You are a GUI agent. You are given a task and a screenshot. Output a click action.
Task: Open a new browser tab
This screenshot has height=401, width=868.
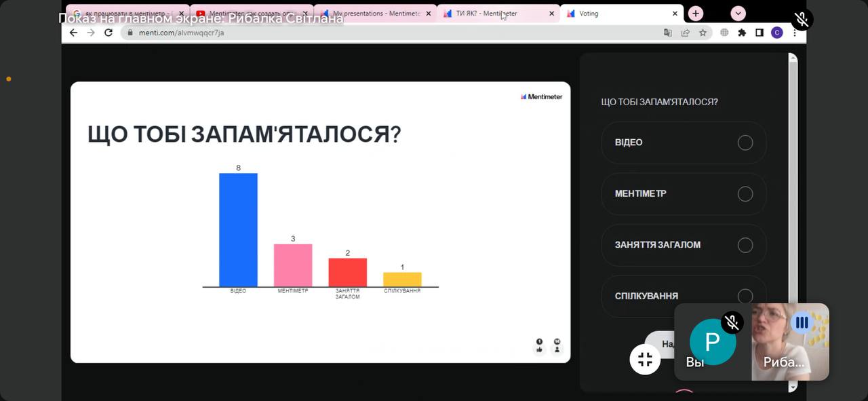coord(695,14)
